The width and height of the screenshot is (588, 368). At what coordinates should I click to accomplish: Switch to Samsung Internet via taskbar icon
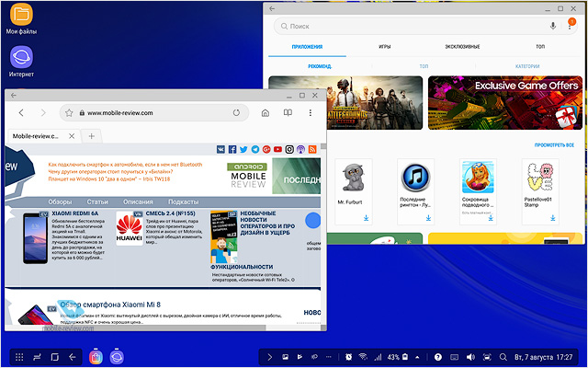tap(117, 357)
